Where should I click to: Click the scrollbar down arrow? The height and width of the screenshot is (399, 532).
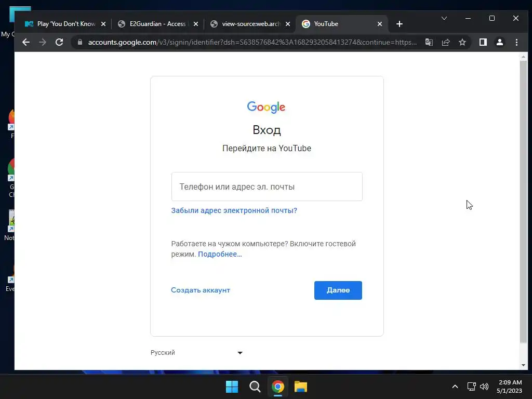tap(523, 365)
